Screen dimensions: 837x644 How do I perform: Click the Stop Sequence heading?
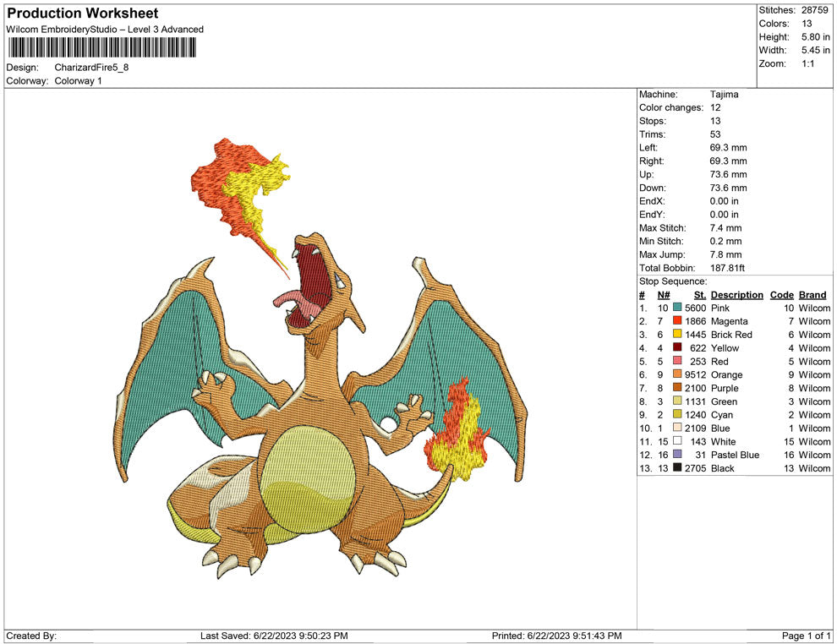[673, 281]
